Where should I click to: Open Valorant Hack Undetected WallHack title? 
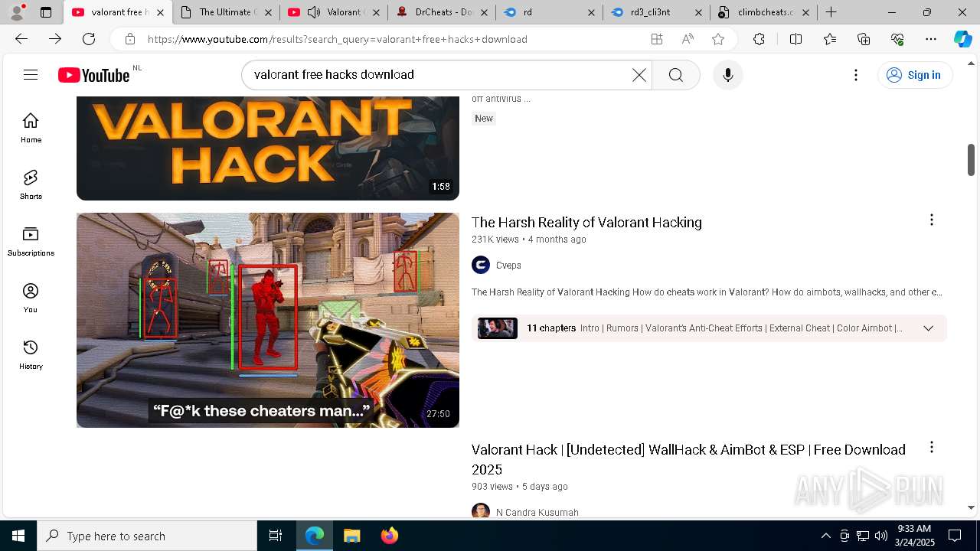(688, 459)
